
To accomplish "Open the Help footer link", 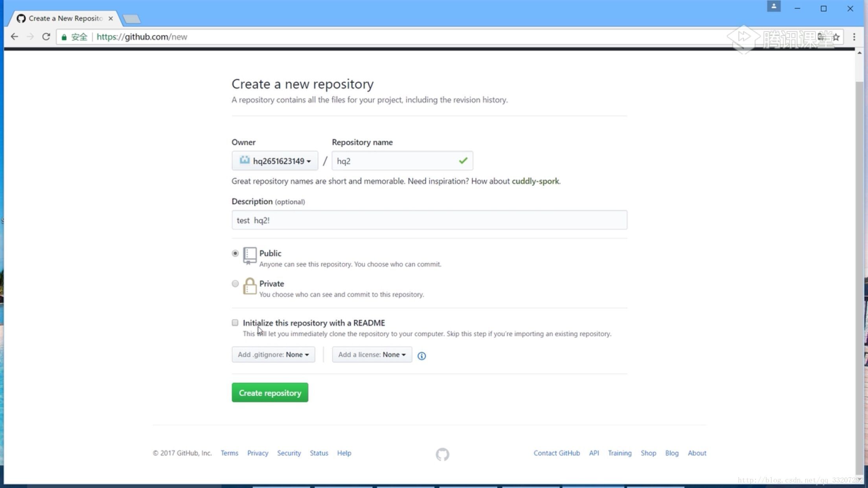I will point(344,453).
